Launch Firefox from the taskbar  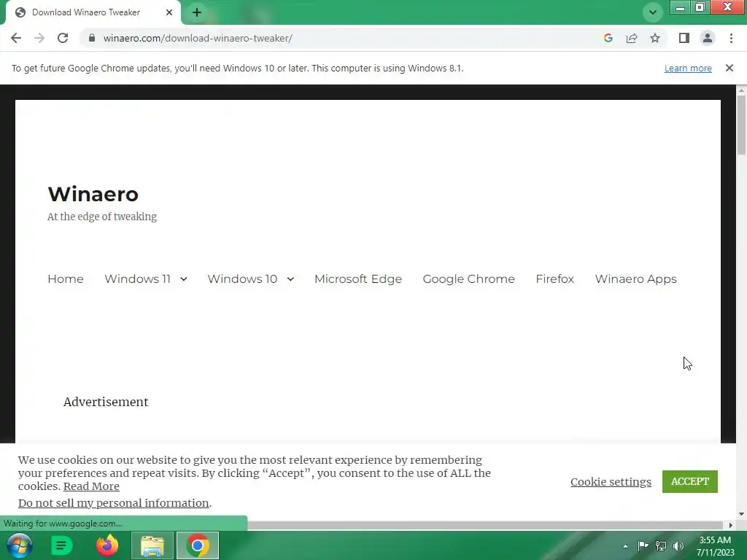(x=107, y=545)
